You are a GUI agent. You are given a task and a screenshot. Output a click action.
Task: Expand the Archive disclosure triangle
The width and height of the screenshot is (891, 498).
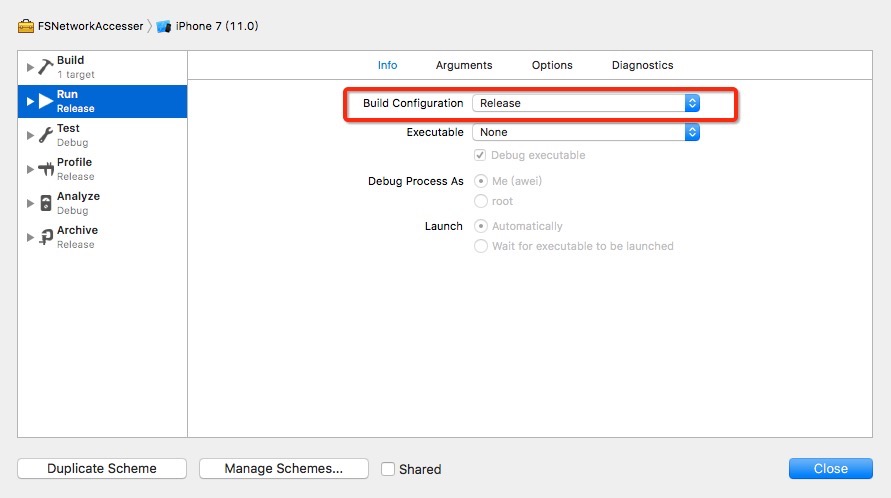point(30,237)
